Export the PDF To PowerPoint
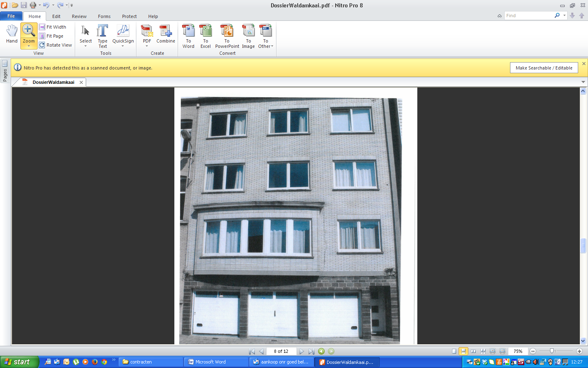The width and height of the screenshot is (588, 368). click(x=227, y=36)
